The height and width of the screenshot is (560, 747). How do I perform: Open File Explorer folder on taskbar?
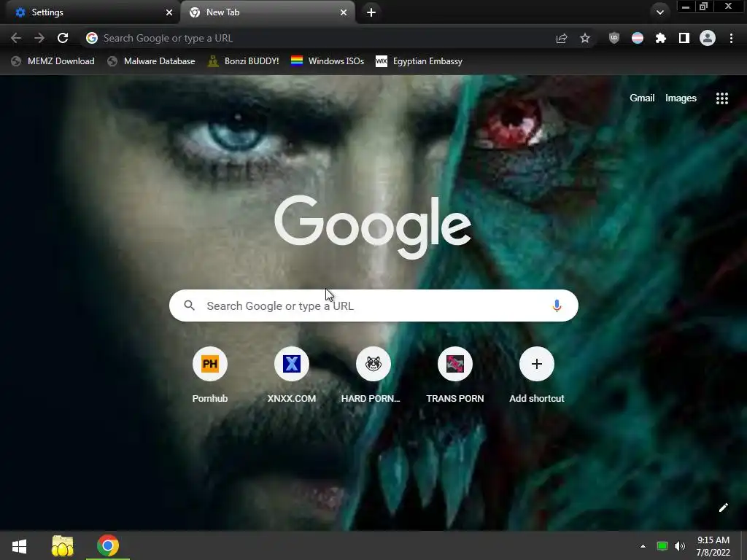click(63, 545)
